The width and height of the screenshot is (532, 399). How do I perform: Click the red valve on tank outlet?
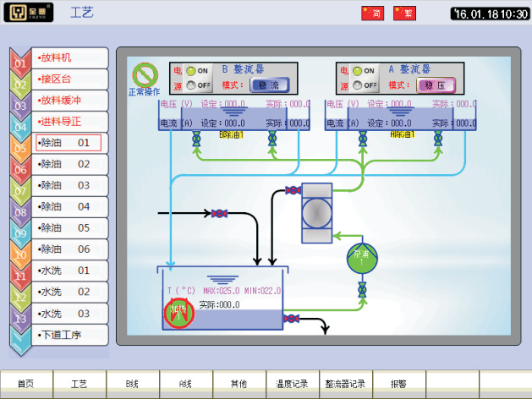click(291, 319)
